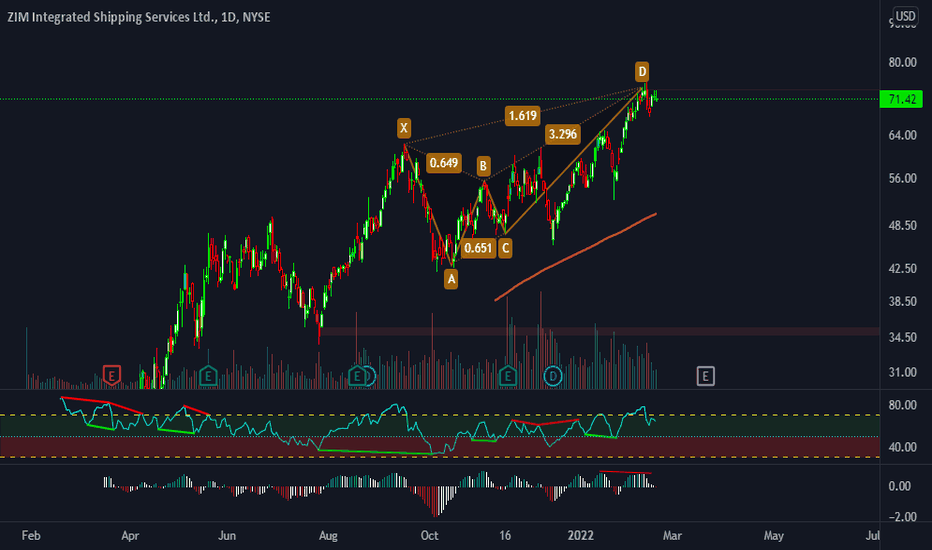This screenshot has height=550, width=932.
Task: Select the A pattern point label
Action: coord(451,279)
